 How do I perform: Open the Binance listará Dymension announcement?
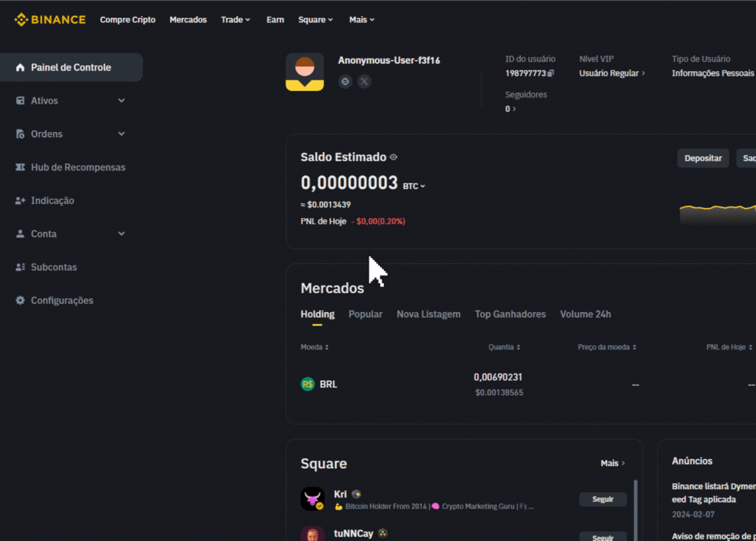pos(713,493)
